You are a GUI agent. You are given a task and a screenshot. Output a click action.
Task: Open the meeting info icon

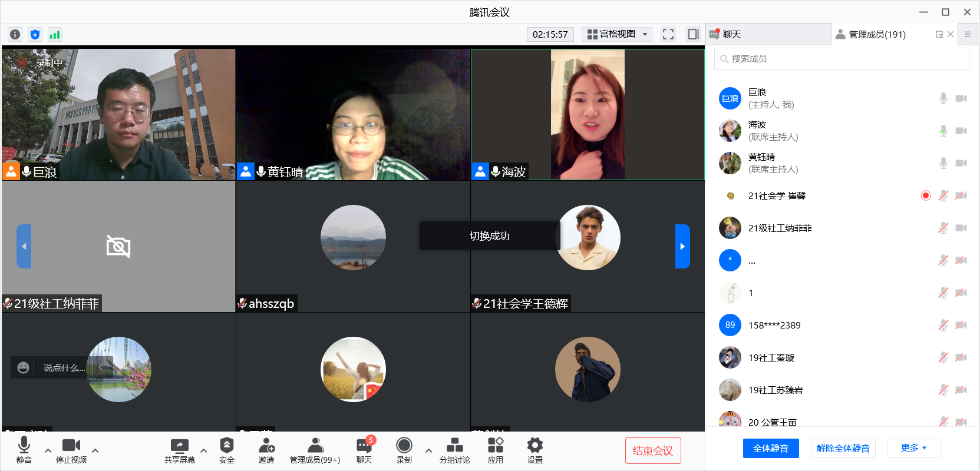coord(15,35)
